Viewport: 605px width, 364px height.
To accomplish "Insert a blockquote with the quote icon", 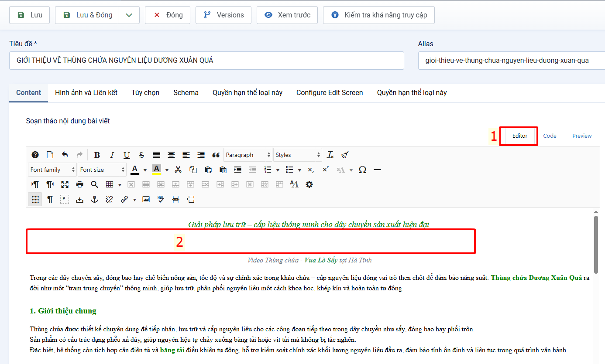I will 216,155.
